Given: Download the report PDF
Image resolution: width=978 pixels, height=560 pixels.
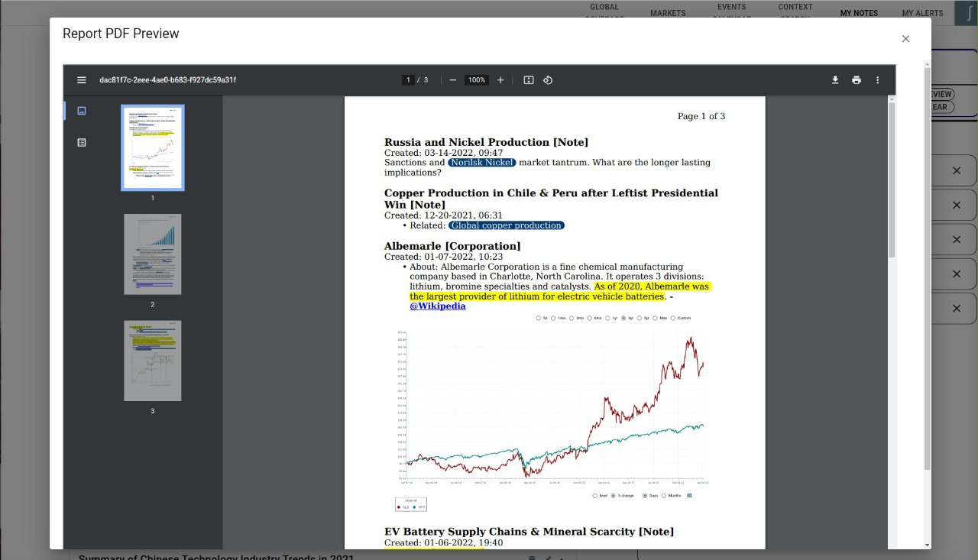Looking at the screenshot, I should [835, 80].
